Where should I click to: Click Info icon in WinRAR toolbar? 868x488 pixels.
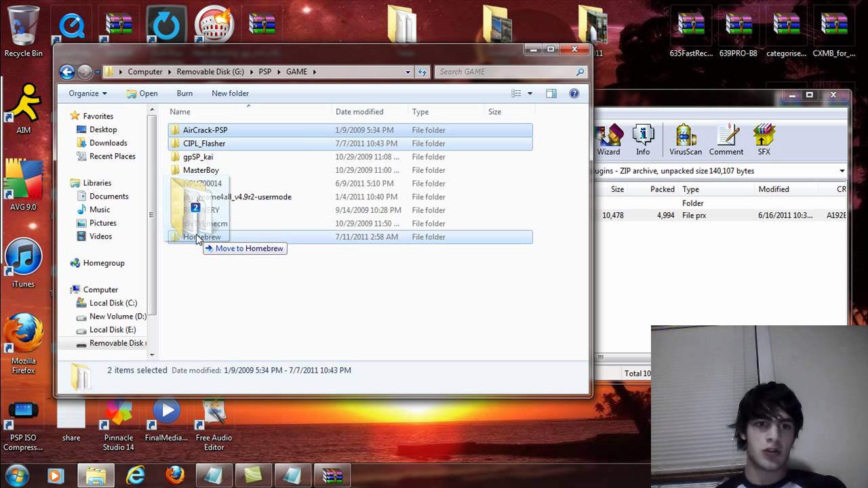pyautogui.click(x=643, y=140)
